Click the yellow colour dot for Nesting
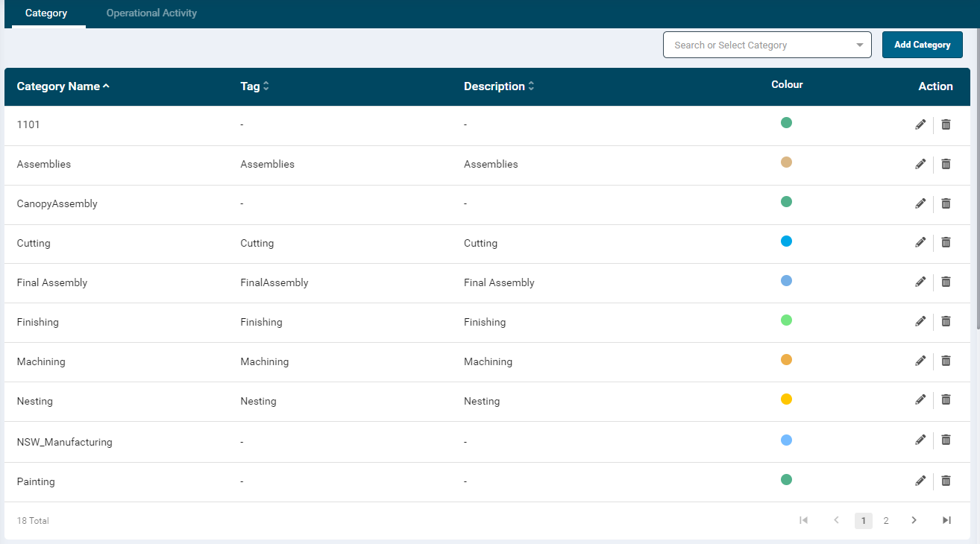This screenshot has width=980, height=544. coord(786,399)
